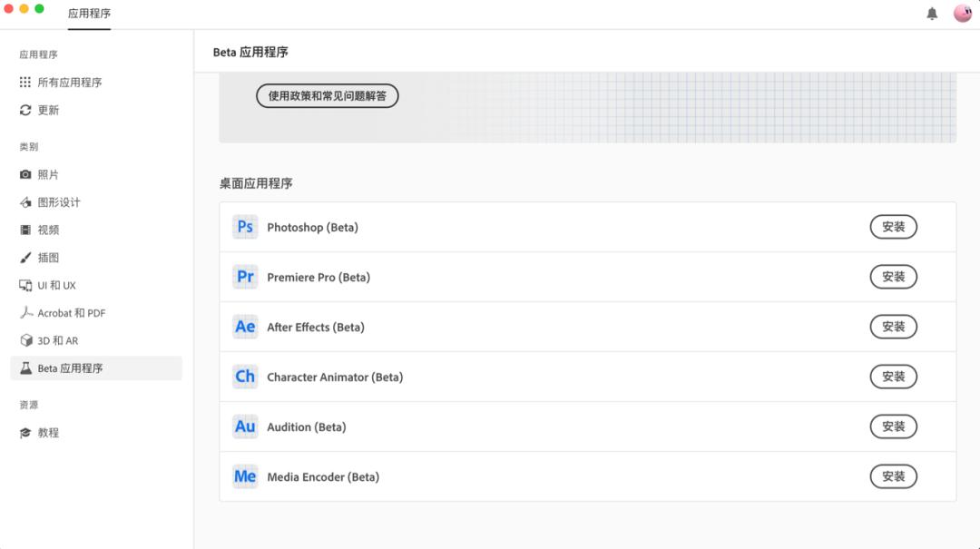Click the Premiere Pro (Beta) Pr icon
The width and height of the screenshot is (980, 549).
[245, 277]
